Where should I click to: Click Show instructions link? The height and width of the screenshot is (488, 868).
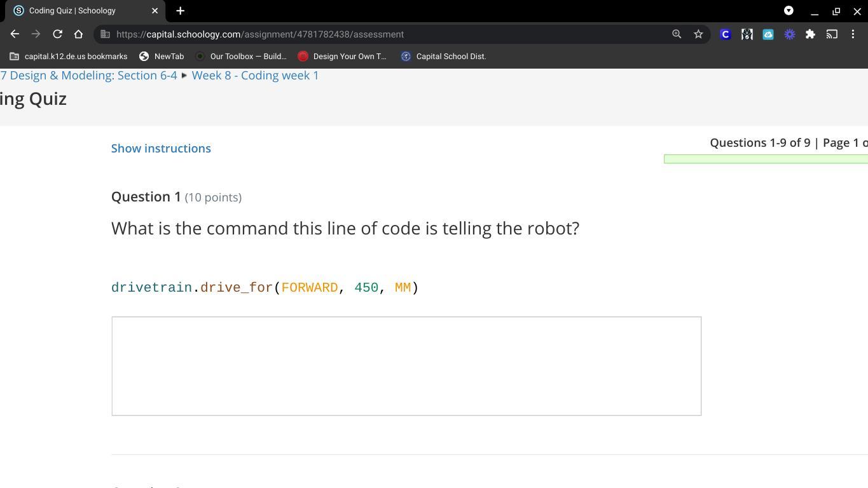coord(161,148)
